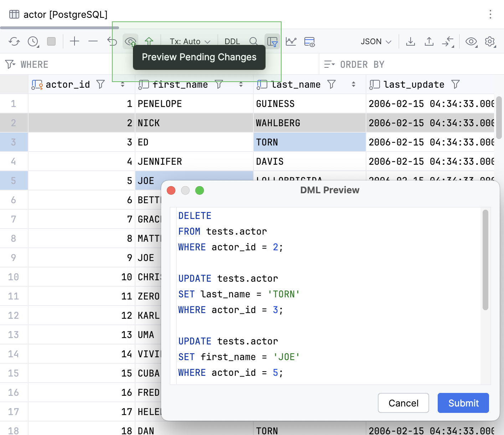The width and height of the screenshot is (504, 435).
Task: Toggle the column filter panel icon
Action: click(273, 41)
